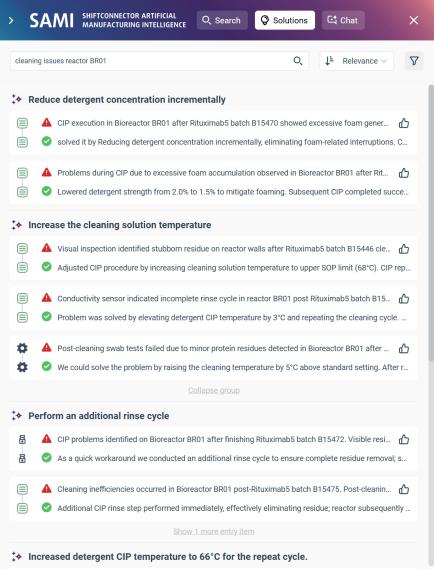Click the vertical scrollbar thumb
This screenshot has height=569, width=434.
(x=431, y=223)
